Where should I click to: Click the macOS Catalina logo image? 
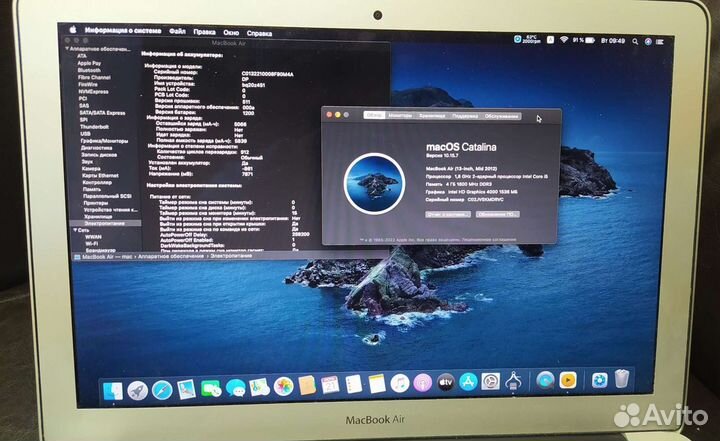(374, 183)
